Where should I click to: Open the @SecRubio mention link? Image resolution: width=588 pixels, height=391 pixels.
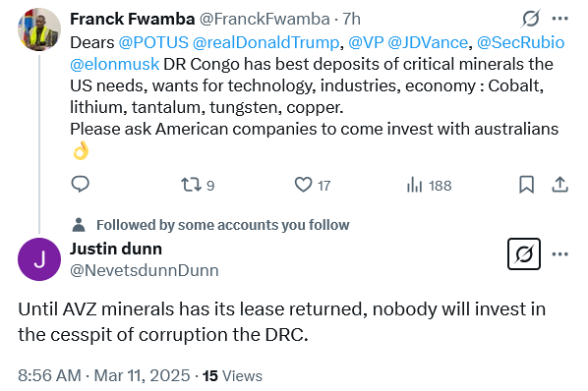tap(520, 42)
